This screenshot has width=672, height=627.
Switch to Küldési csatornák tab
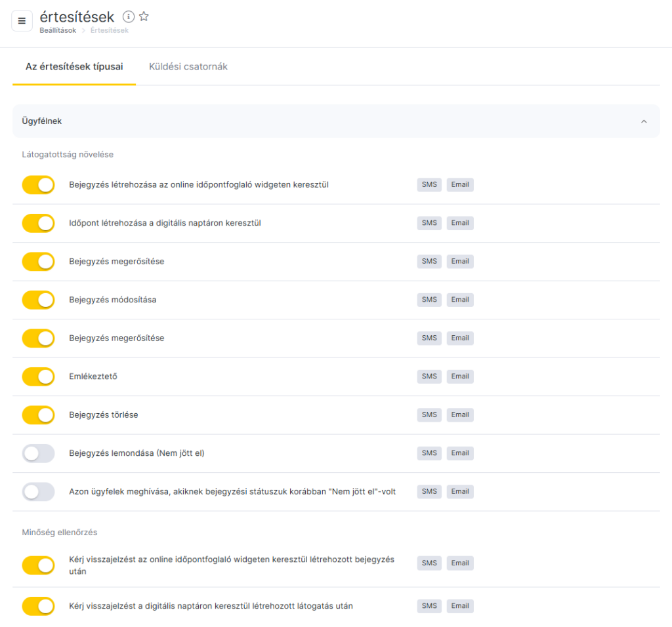(188, 67)
